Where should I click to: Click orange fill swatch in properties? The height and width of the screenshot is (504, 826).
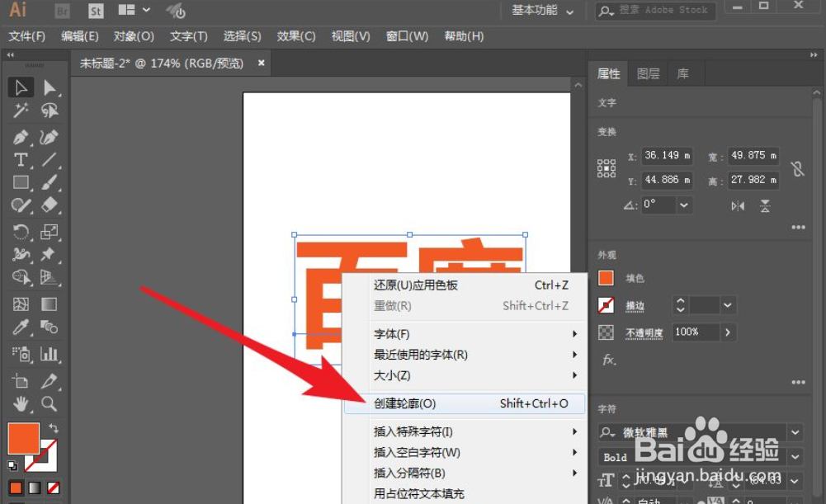[x=606, y=278]
